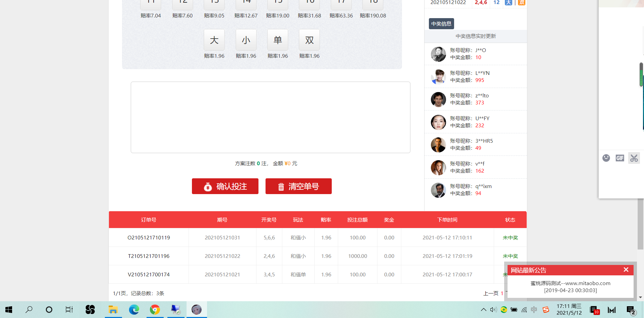Click the Sogou input method tray icon
The width and height of the screenshot is (644, 318).
click(x=546, y=310)
